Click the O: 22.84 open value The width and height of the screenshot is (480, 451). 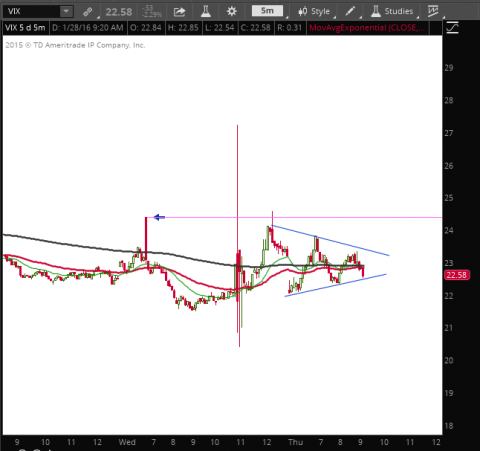146,28
